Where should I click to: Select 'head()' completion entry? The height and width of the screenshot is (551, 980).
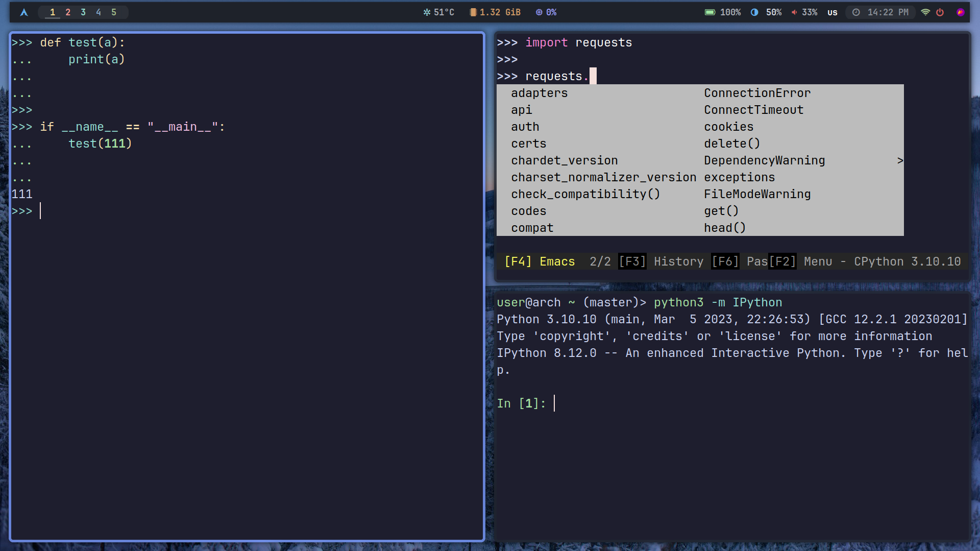coord(725,228)
